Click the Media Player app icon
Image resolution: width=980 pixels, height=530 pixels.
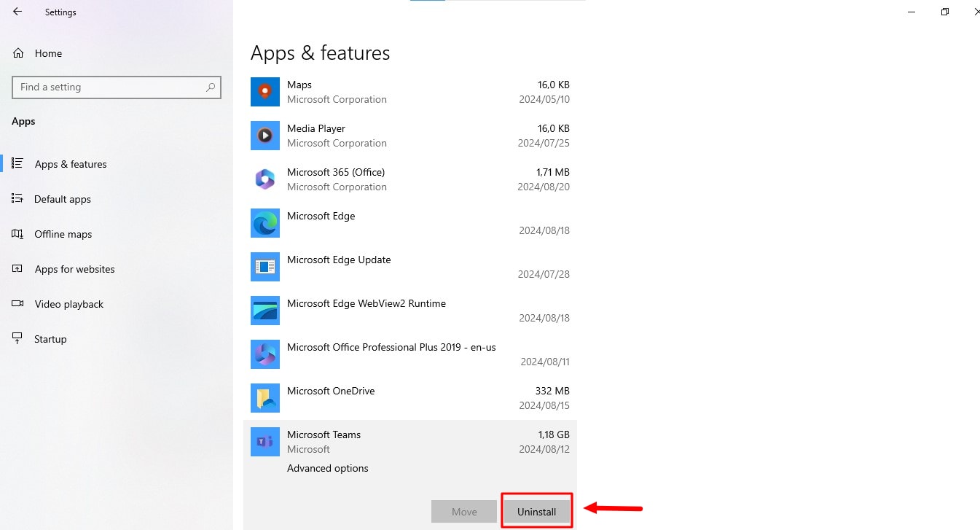click(x=265, y=136)
